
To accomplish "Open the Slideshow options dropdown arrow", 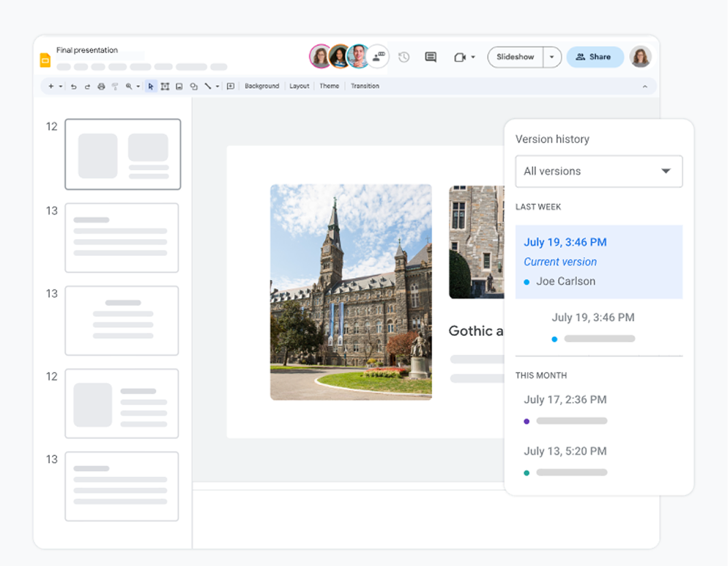I will click(552, 57).
